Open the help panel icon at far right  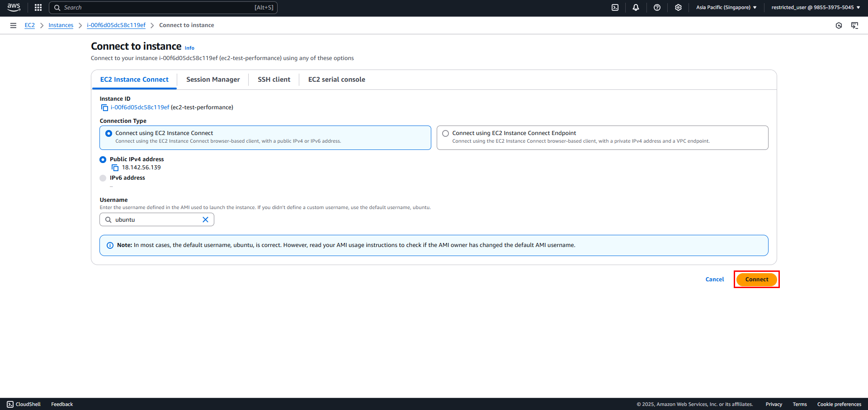click(854, 25)
